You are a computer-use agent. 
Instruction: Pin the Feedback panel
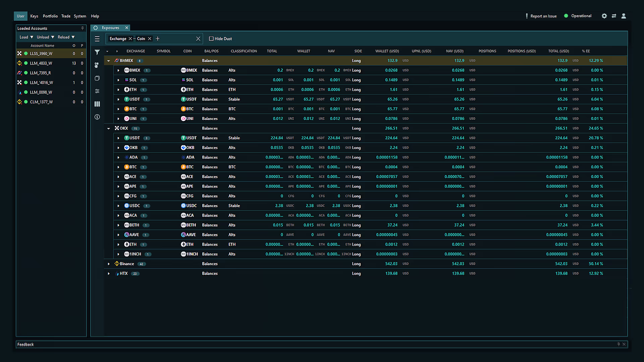(x=619, y=344)
